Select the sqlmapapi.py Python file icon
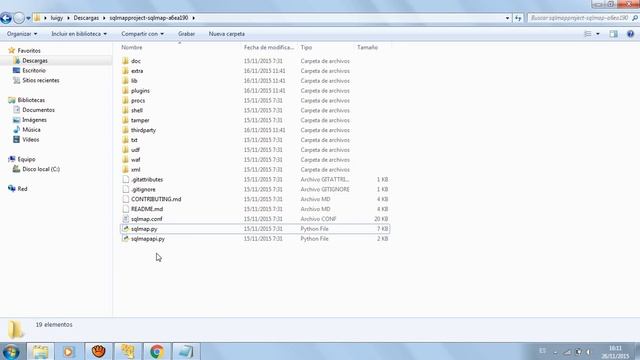Screen dimensions: 640x360 [x=126, y=238]
